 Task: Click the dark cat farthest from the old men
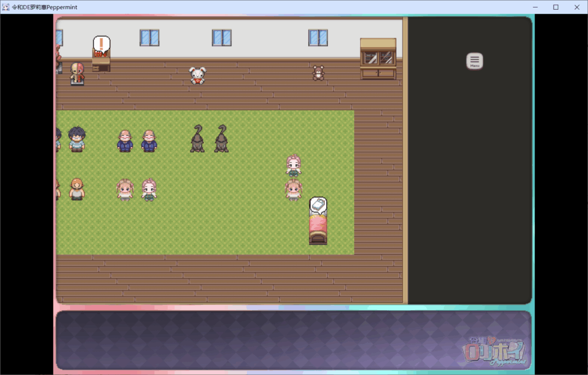tap(221, 139)
